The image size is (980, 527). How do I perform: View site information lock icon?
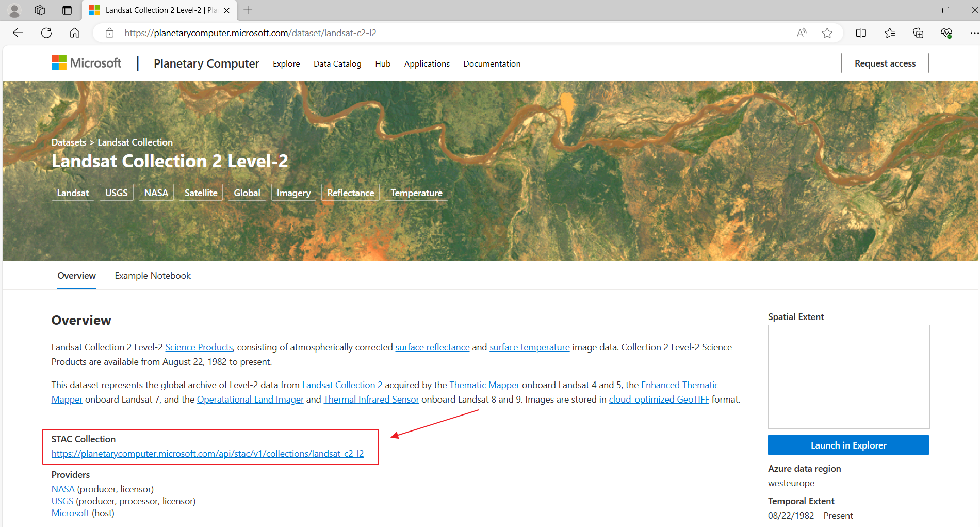tap(109, 33)
